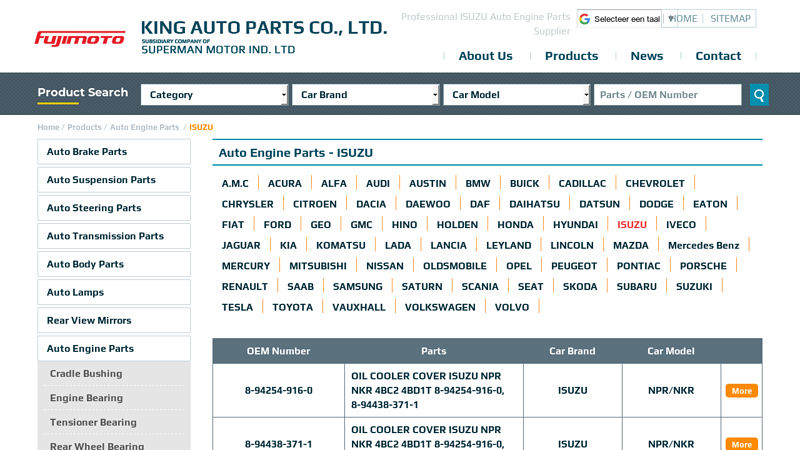Select Rear View Mirrors category
Image resolution: width=800 pixels, height=450 pixels.
point(114,320)
